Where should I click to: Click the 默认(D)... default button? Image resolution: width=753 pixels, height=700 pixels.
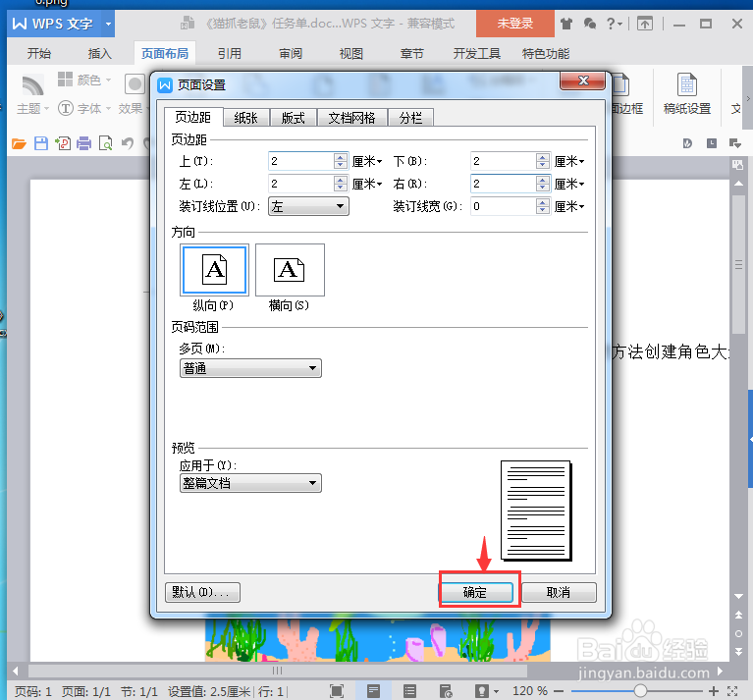[x=202, y=592]
